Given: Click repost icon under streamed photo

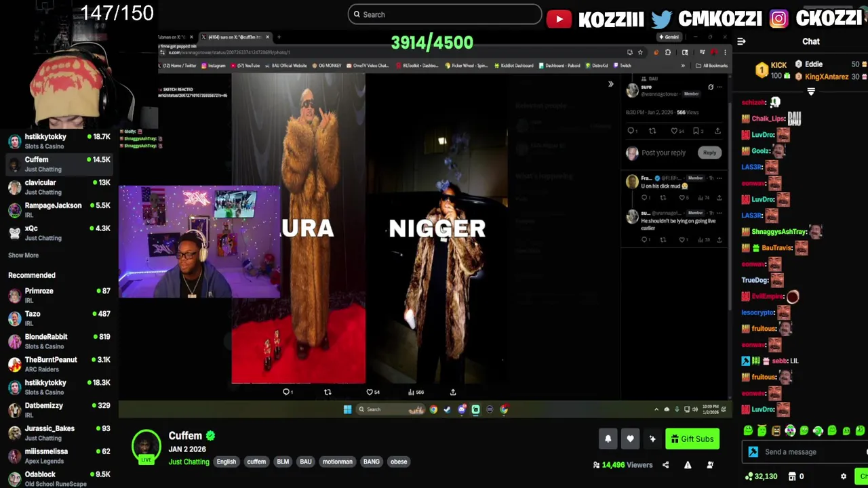Looking at the screenshot, I should point(328,392).
